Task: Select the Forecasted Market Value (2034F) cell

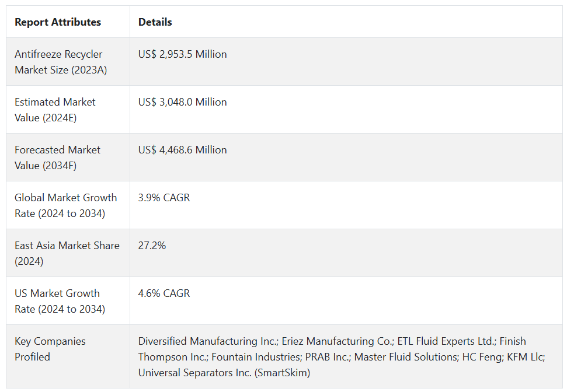Action: [x=57, y=157]
